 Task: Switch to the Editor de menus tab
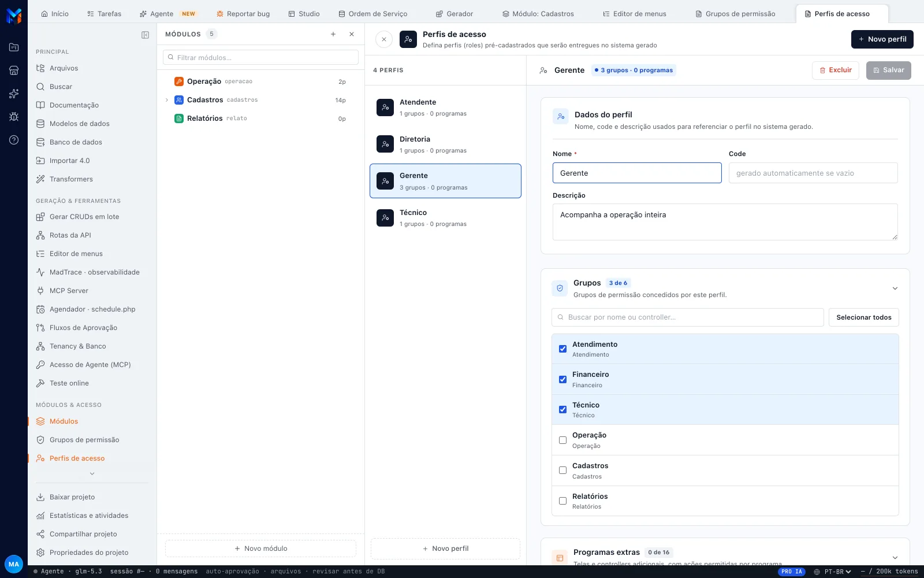pos(634,14)
